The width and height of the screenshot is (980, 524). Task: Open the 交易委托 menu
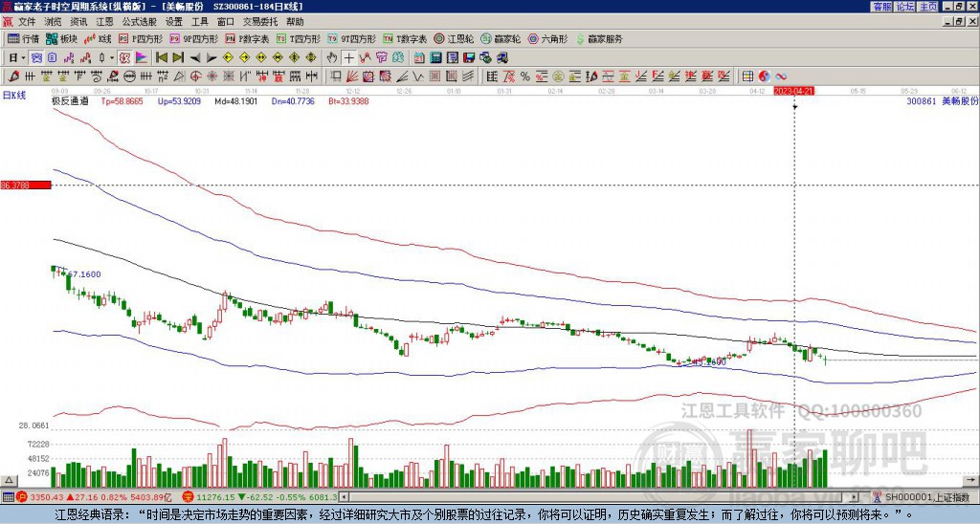click(260, 22)
